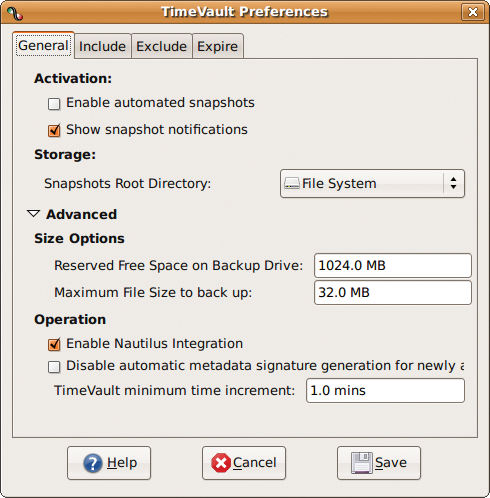This screenshot has height=498, width=490.
Task: Open the Snapshots Root Directory dropdown
Action: tap(372, 184)
